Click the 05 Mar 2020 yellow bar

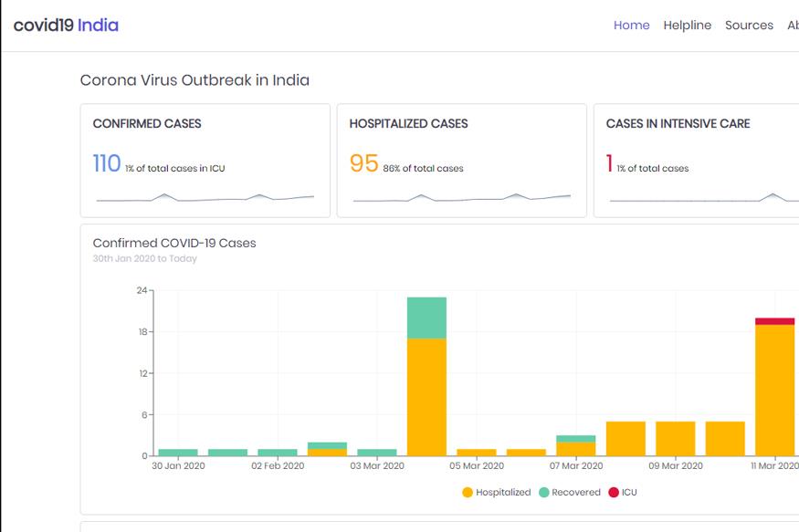(477, 453)
